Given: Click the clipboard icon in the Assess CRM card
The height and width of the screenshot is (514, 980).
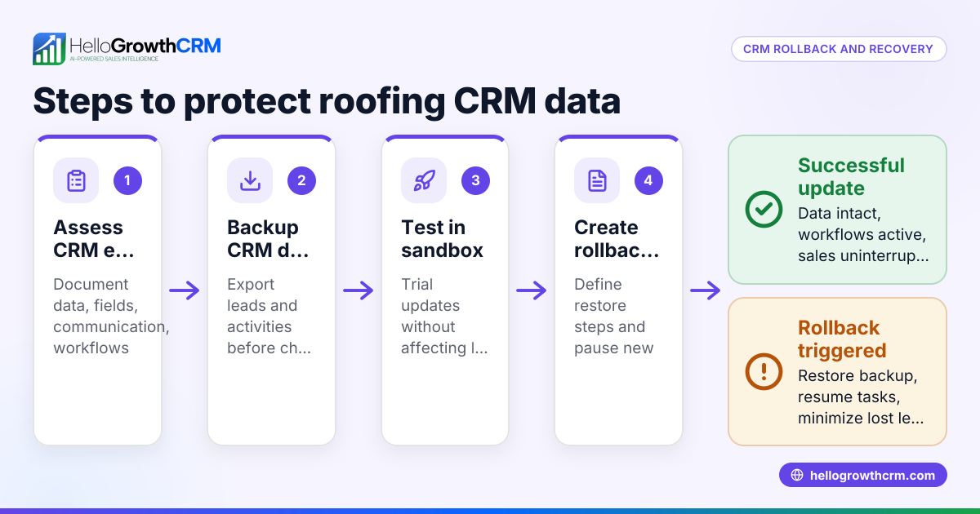Looking at the screenshot, I should (76, 180).
